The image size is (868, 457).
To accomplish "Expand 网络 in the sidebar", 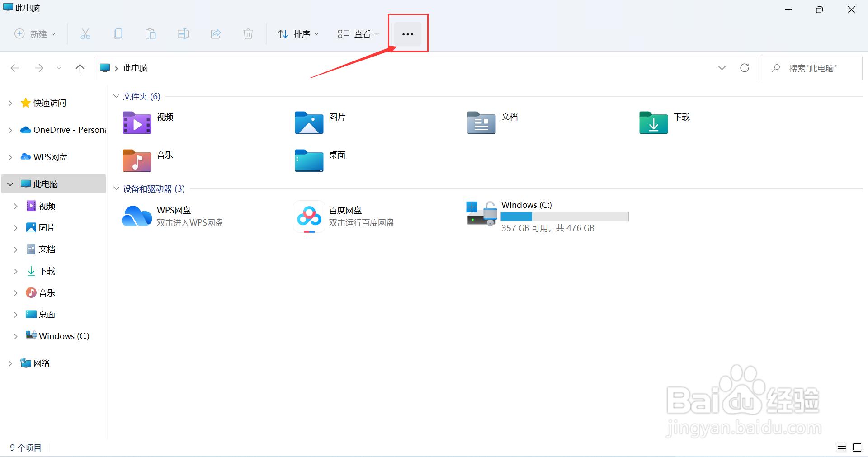I will (10, 363).
